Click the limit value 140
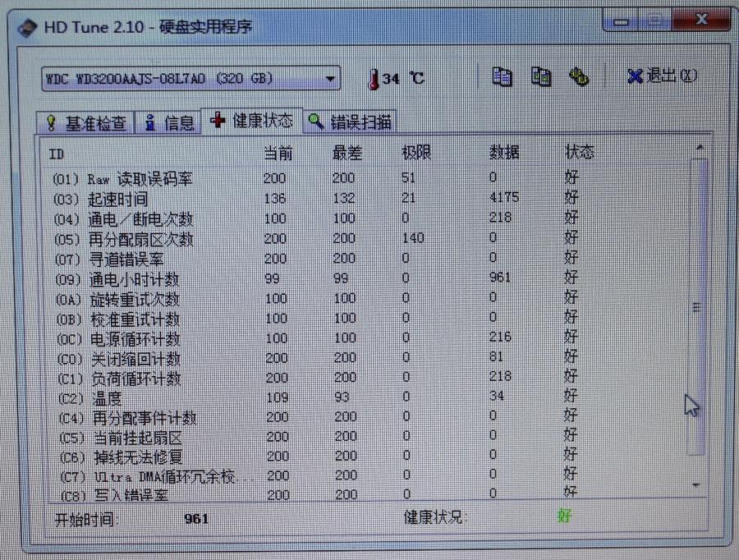This screenshot has width=739, height=560. [413, 237]
